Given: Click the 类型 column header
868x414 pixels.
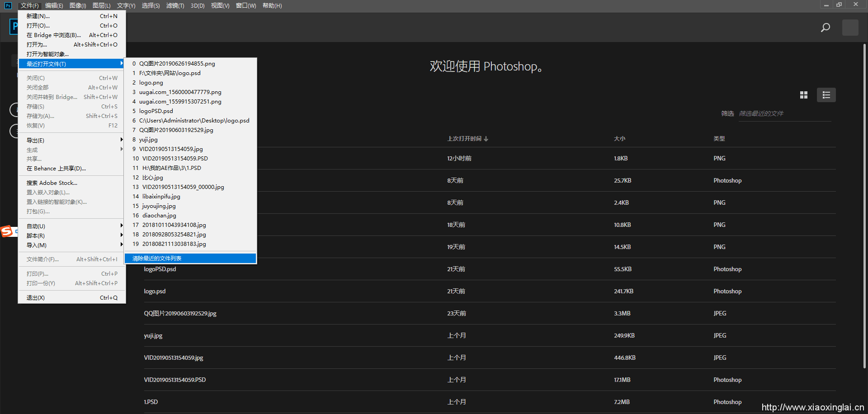Looking at the screenshot, I should [x=719, y=139].
